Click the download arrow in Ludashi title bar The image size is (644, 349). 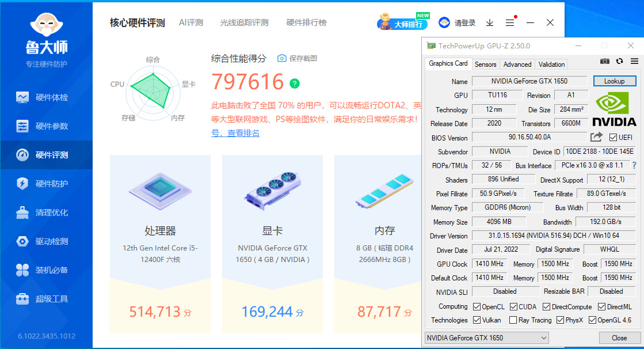point(490,22)
